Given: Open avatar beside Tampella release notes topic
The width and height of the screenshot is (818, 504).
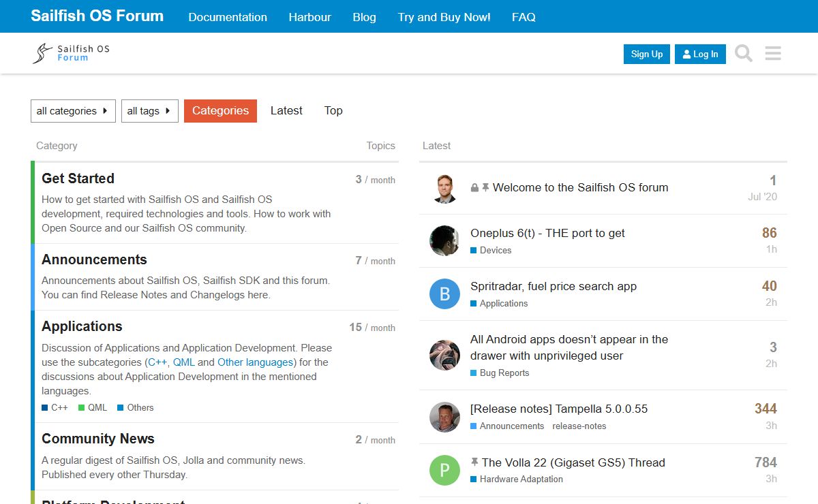Looking at the screenshot, I should tap(444, 417).
